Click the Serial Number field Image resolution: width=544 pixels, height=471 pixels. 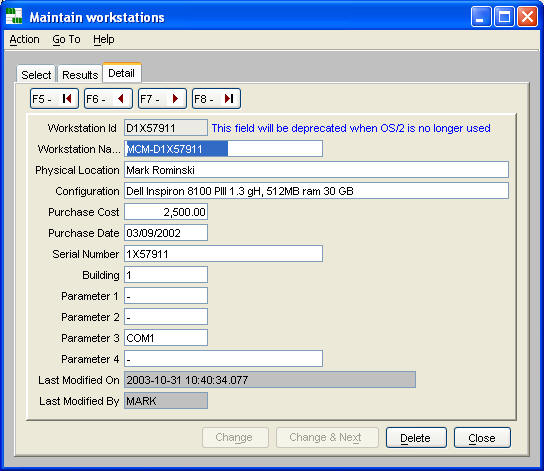pos(223,254)
